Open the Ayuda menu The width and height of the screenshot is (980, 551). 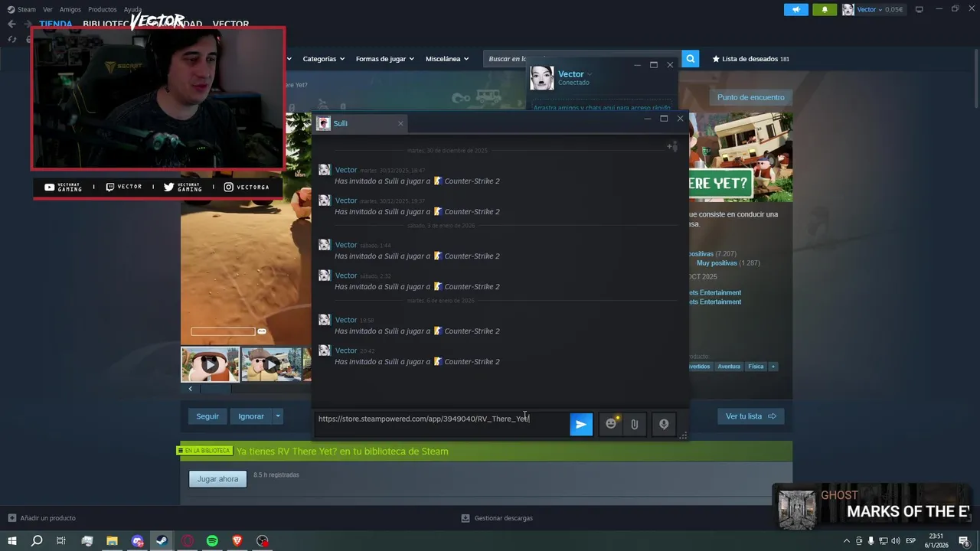click(133, 9)
